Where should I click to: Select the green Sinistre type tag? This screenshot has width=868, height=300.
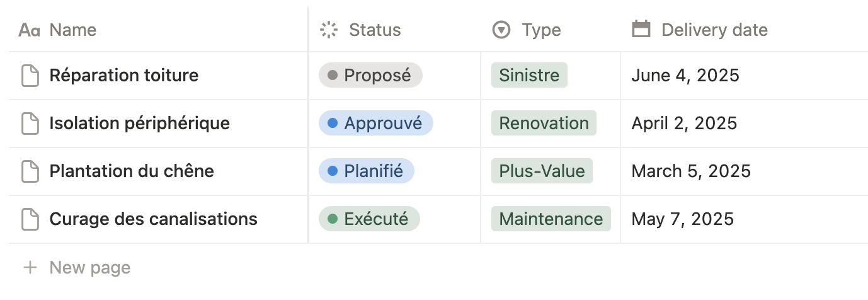coord(529,76)
